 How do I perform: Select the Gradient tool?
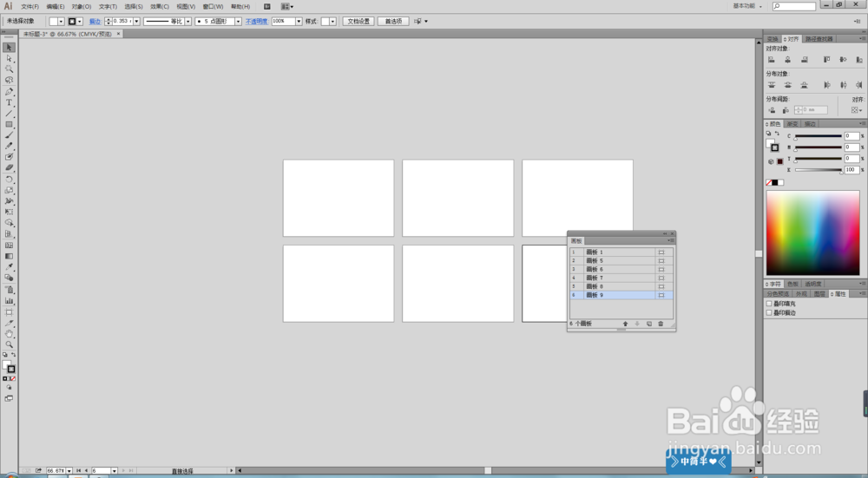tap(9, 256)
